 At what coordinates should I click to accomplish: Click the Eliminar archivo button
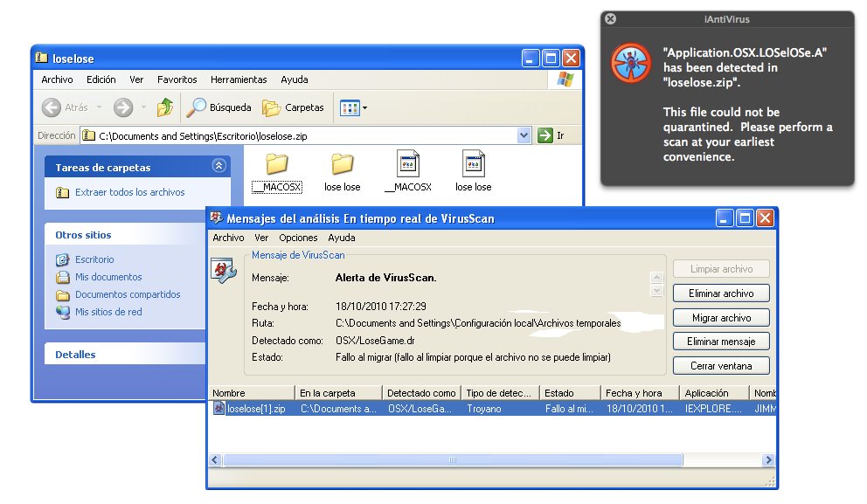coord(721,293)
